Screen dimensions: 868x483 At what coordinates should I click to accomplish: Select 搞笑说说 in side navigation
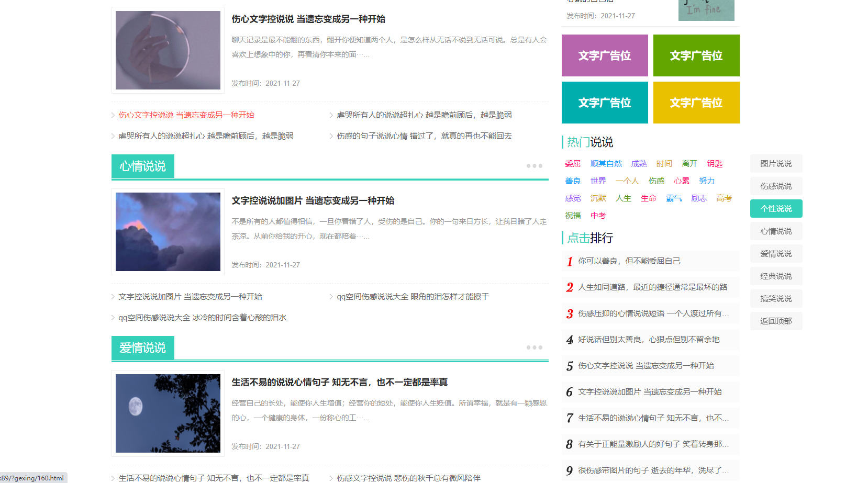tap(776, 298)
